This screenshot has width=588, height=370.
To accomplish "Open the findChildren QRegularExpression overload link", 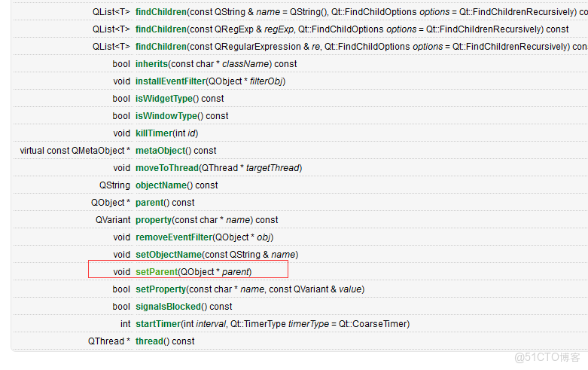I will coord(161,47).
